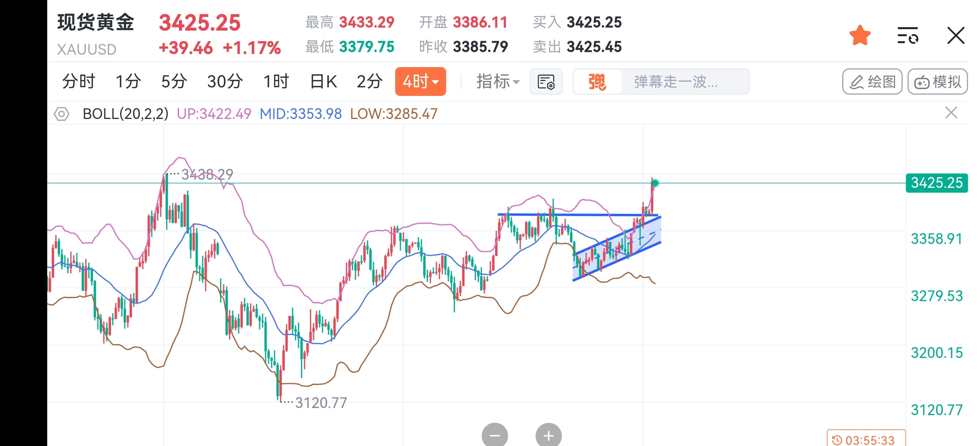Remove the BOLL indicator row
980x446 pixels.
pyautogui.click(x=951, y=113)
